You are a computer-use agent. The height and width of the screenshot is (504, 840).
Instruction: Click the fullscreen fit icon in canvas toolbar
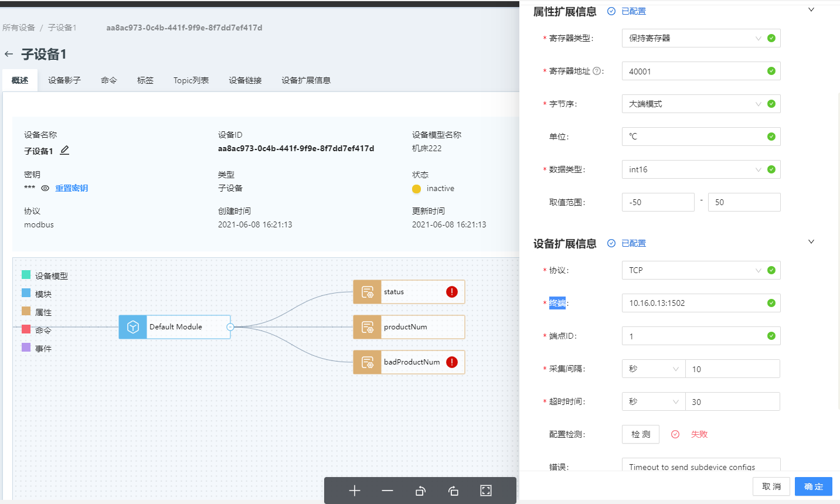click(486, 491)
